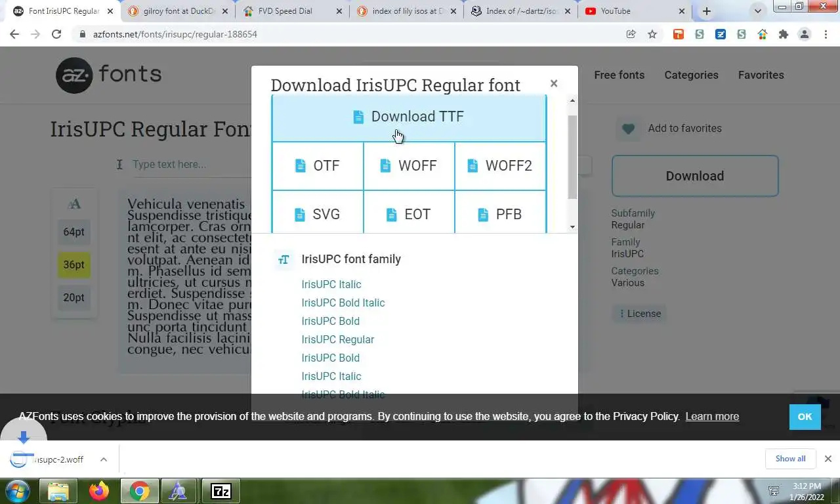Set preview size to 36pt
840x504 pixels.
pyautogui.click(x=74, y=264)
